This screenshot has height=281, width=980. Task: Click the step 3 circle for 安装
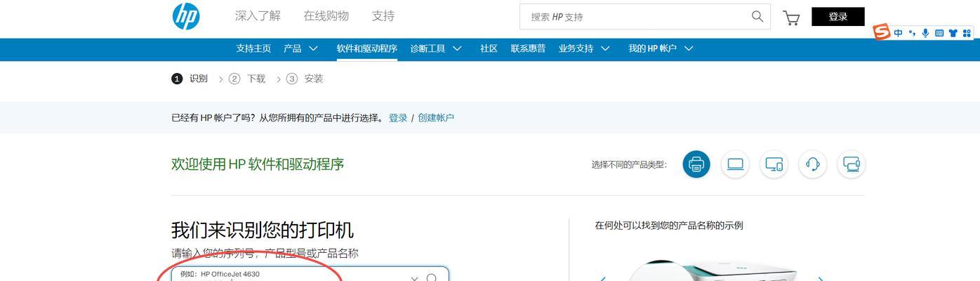tap(292, 79)
